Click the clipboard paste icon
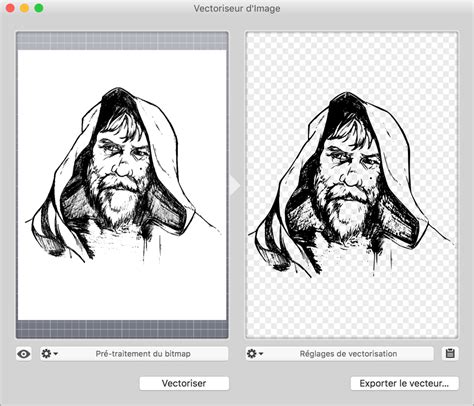 [450, 354]
